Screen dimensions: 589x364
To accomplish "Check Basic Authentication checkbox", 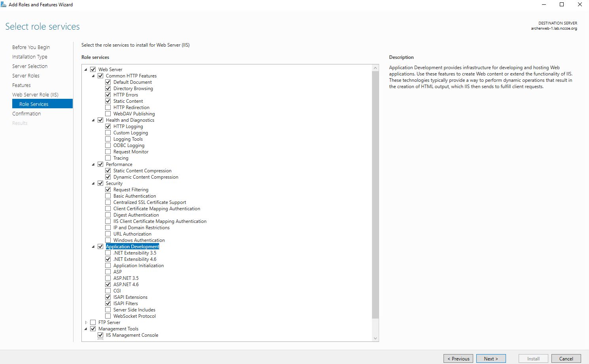I will 108,196.
